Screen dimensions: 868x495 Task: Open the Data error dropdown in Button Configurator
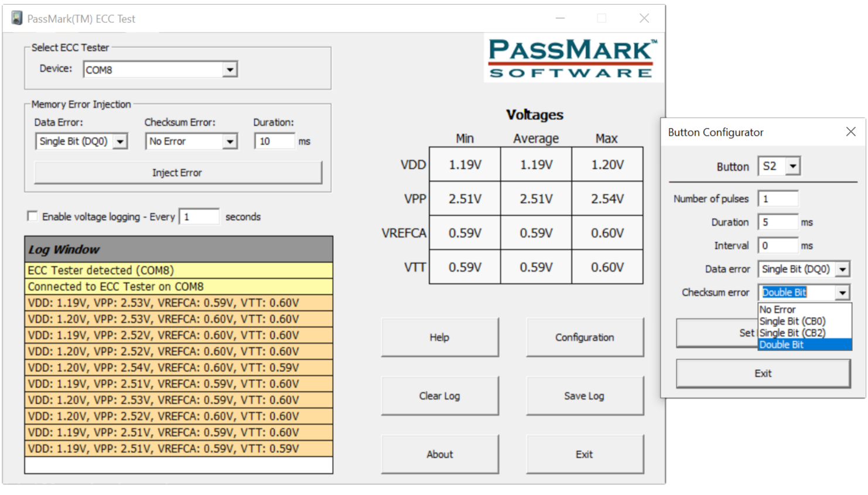tap(842, 269)
